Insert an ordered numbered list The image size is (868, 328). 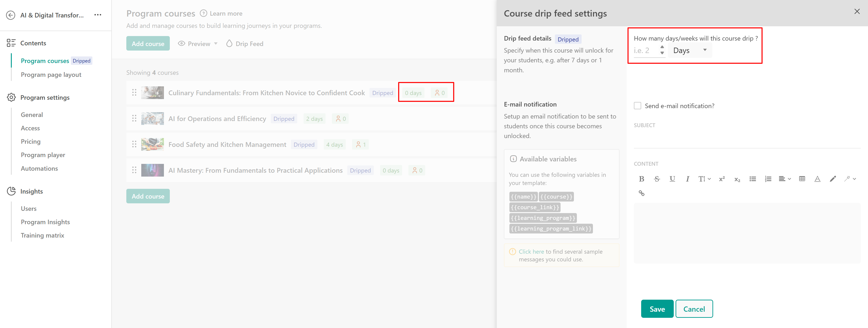[768, 179]
